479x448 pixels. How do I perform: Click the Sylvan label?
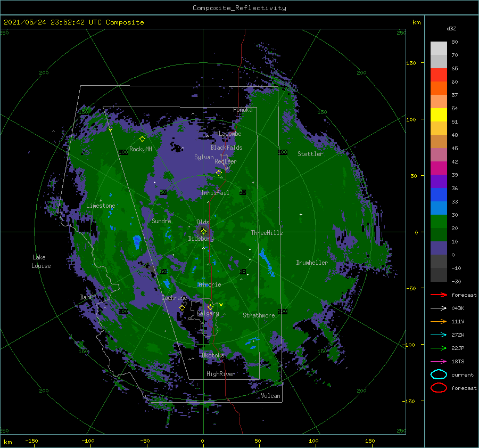204,157
